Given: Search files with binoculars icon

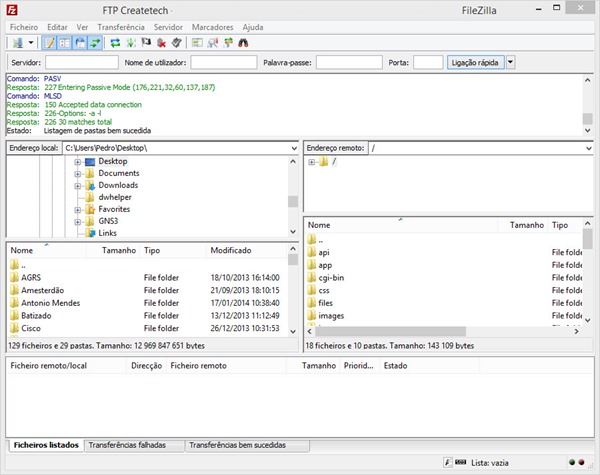Looking at the screenshot, I should click(x=243, y=42).
